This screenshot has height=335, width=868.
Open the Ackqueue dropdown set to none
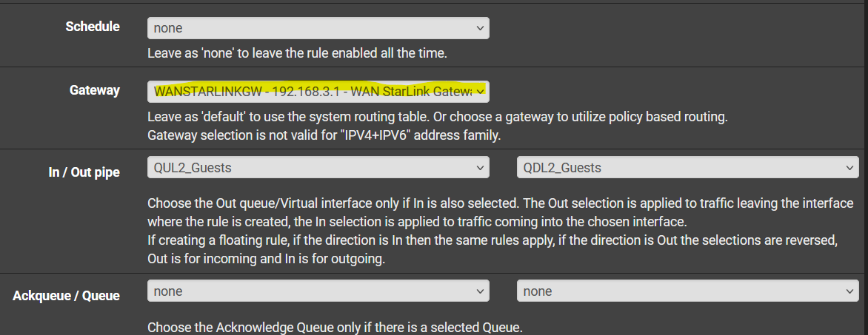[318, 291]
